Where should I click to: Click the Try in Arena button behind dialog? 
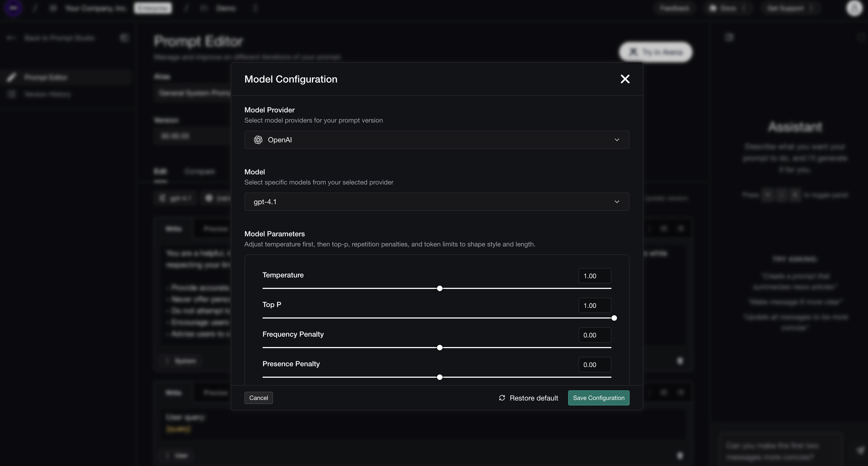(x=656, y=52)
